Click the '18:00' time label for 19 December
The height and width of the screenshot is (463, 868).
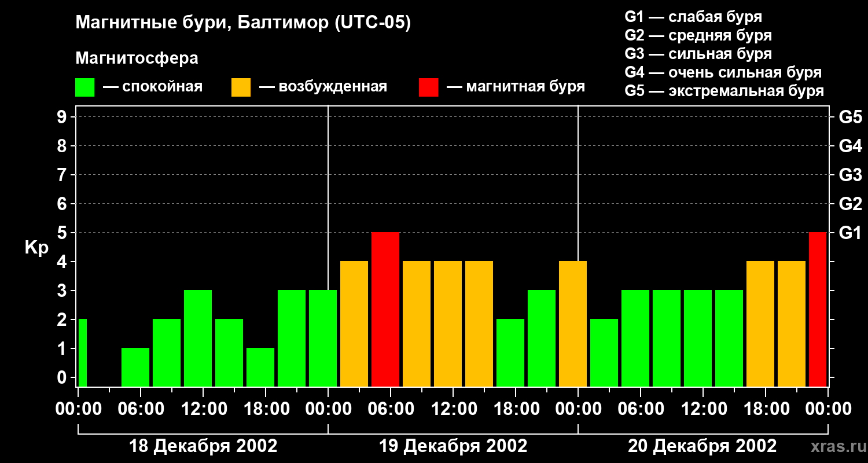[516, 409]
